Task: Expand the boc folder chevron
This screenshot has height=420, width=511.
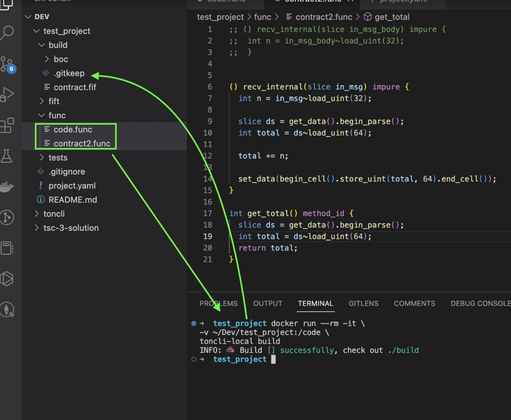Action: [47, 59]
